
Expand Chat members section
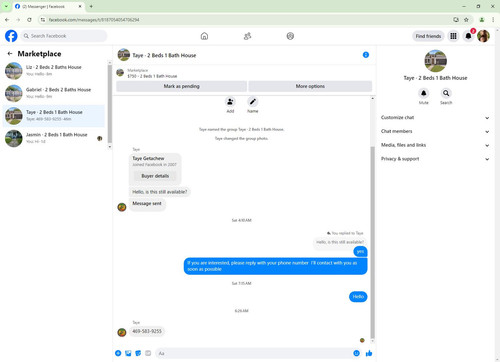(x=435, y=131)
